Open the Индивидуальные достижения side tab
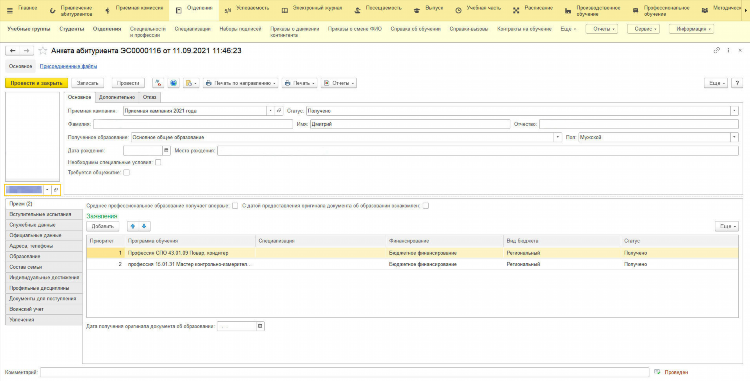Viewport: 750px width, 381px height. tap(44, 277)
